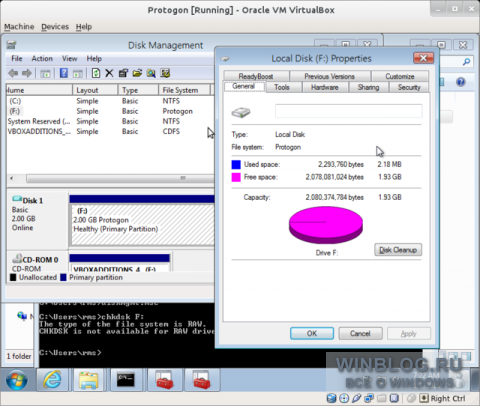Click the magenta Free space color swatch
Image resolution: width=480 pixels, height=406 pixels.
coord(236,177)
